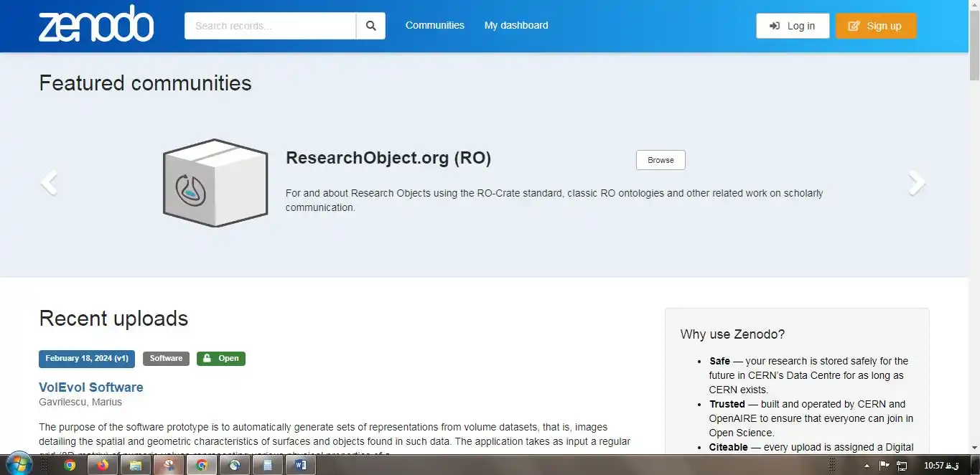Click the magnifier search button
This screenshot has width=980, height=475.
tap(371, 26)
